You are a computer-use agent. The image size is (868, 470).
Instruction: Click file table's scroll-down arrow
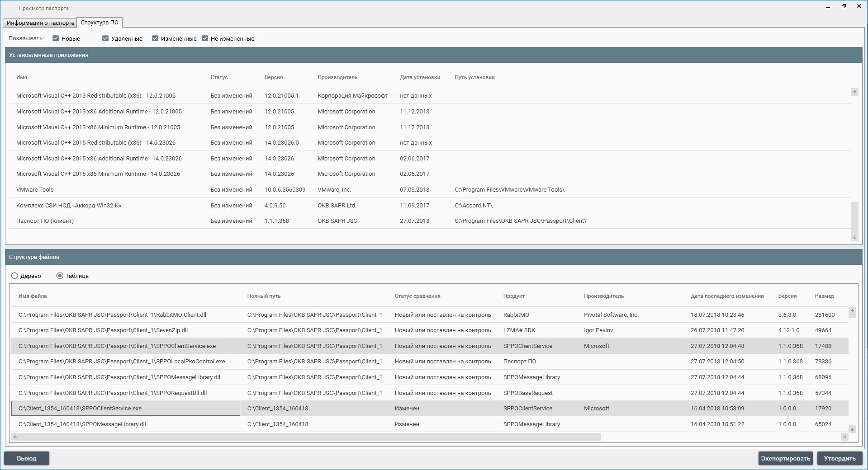pyautogui.click(x=852, y=429)
